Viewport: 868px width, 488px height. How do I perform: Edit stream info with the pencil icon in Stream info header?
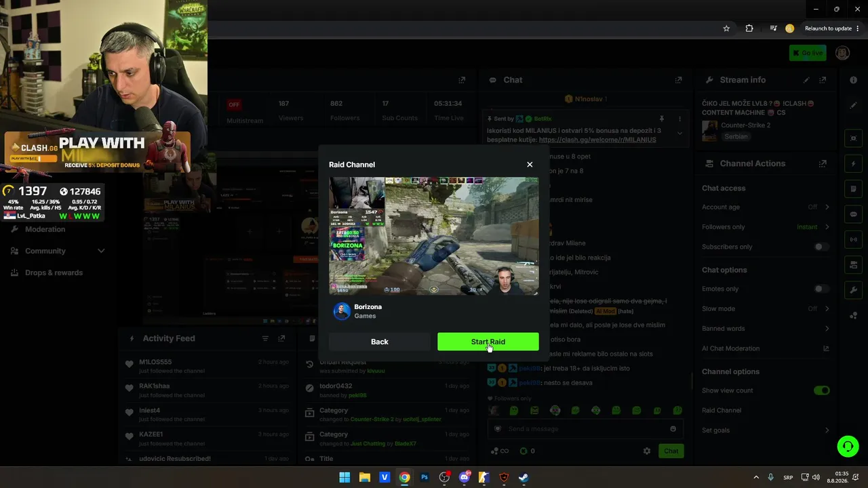click(806, 80)
